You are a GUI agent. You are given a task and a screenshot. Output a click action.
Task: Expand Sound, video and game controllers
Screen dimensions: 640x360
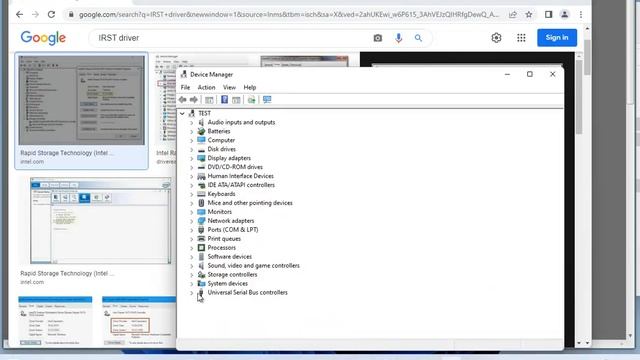191,266
